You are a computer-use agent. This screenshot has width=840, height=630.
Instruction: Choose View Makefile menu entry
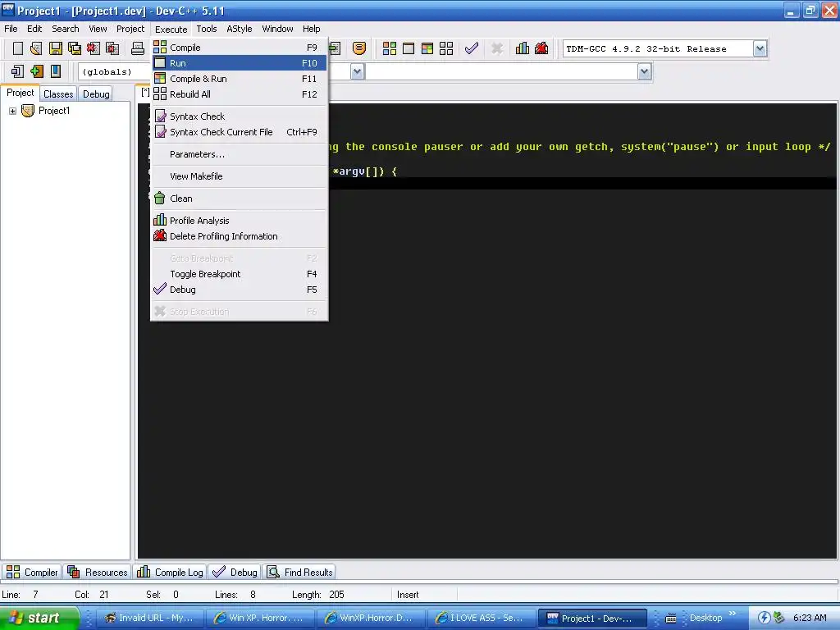pos(239,176)
